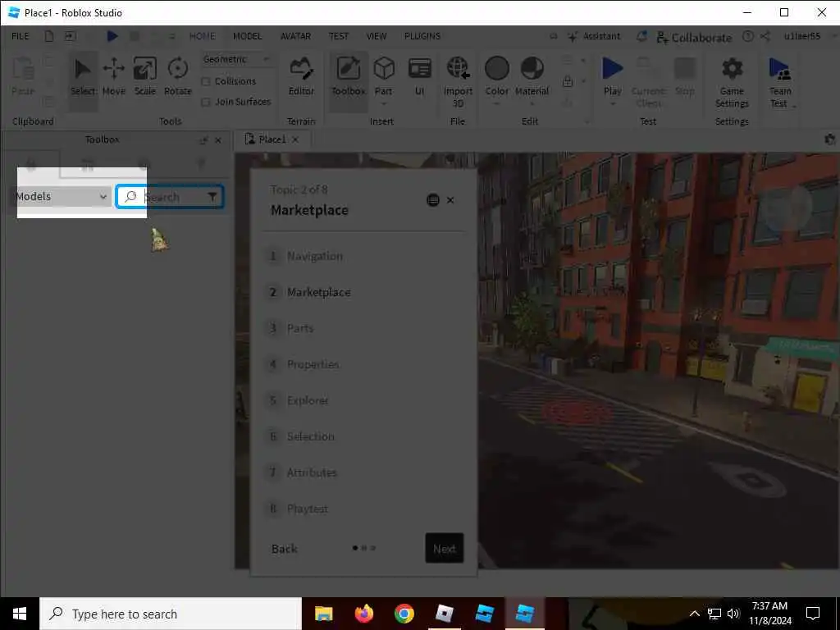The height and width of the screenshot is (630, 840).
Task: Activate the Scale tool
Action: 144,78
